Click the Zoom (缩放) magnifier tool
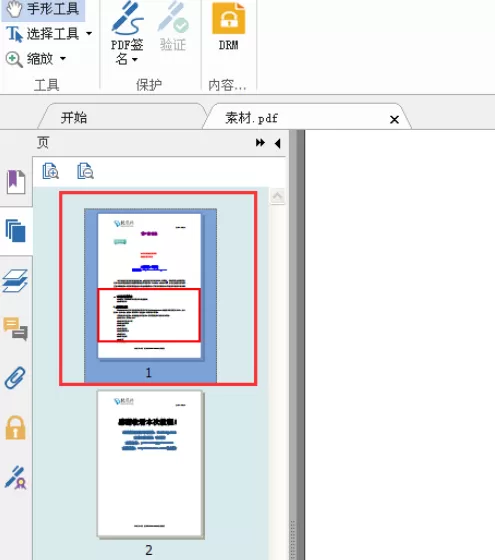Viewport: 495px width, 560px height. (x=29, y=59)
